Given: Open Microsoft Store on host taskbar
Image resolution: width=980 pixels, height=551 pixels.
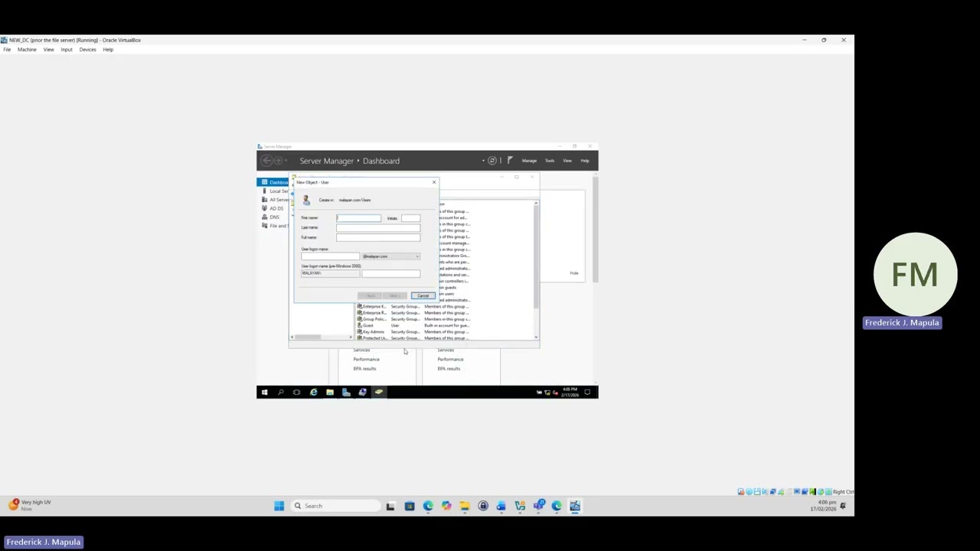Looking at the screenshot, I should point(410,506).
